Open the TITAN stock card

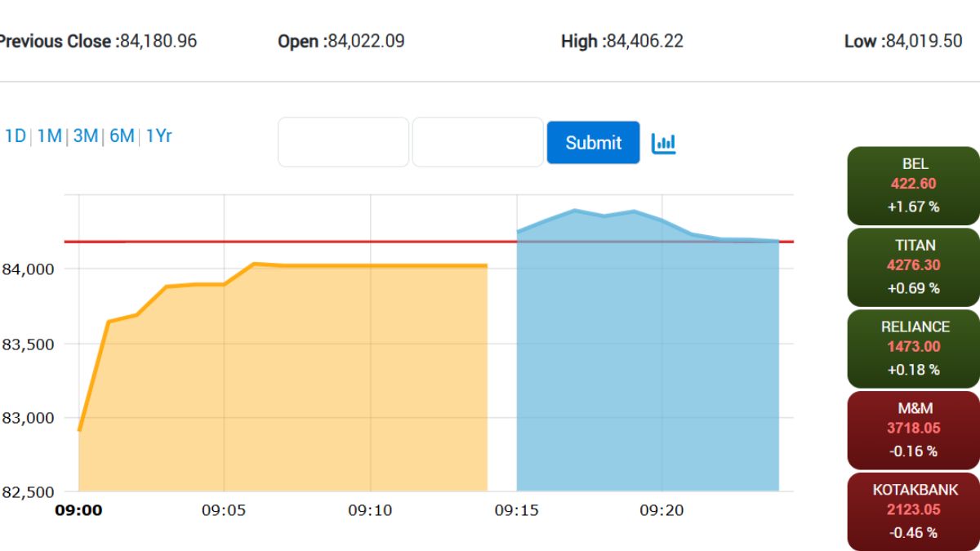tap(914, 267)
